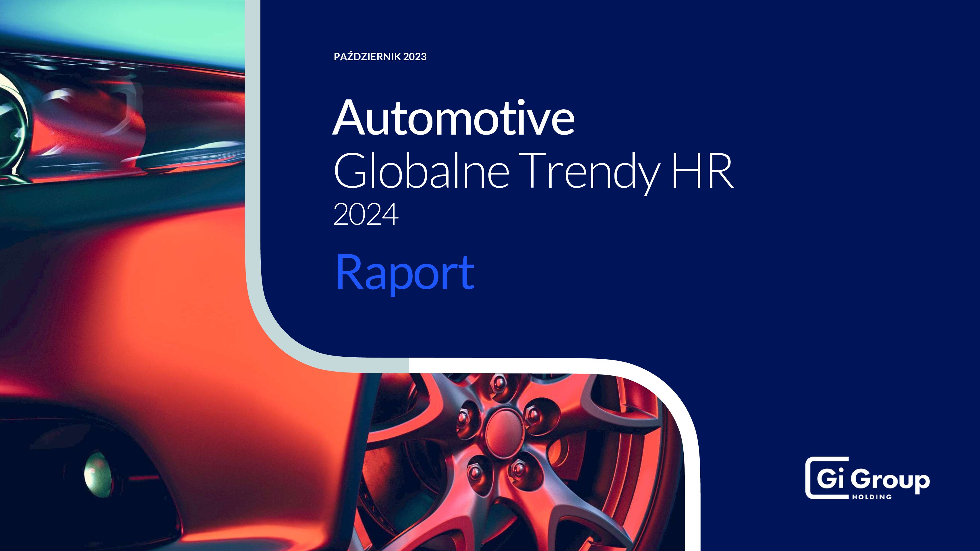Click the blue Raport word
This screenshot has width=980, height=551.
(x=405, y=272)
